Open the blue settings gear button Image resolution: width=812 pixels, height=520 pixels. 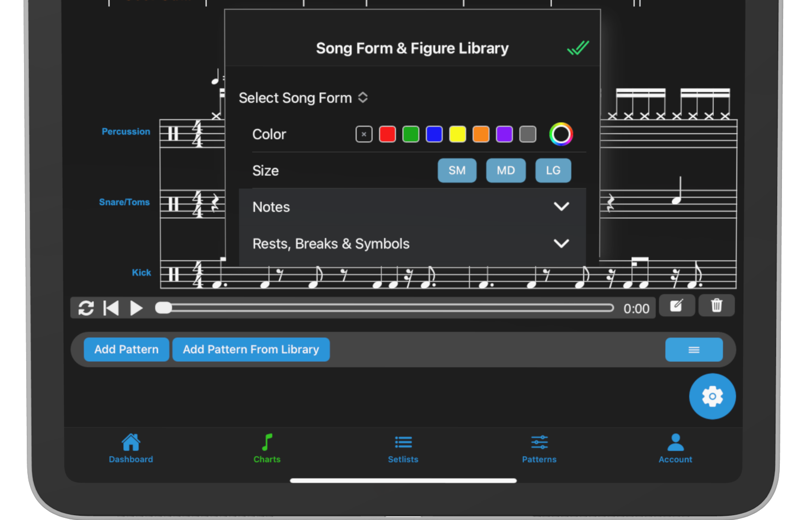(x=712, y=396)
